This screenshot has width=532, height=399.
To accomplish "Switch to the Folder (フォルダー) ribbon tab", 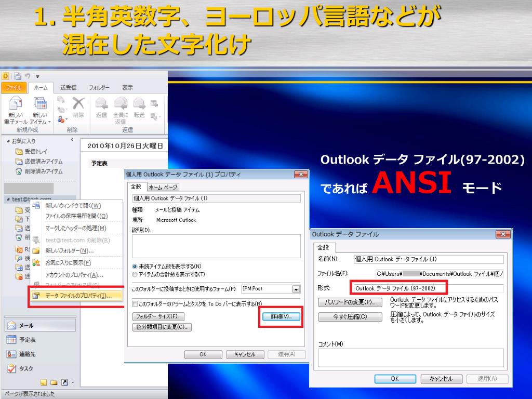I will 99,87.
